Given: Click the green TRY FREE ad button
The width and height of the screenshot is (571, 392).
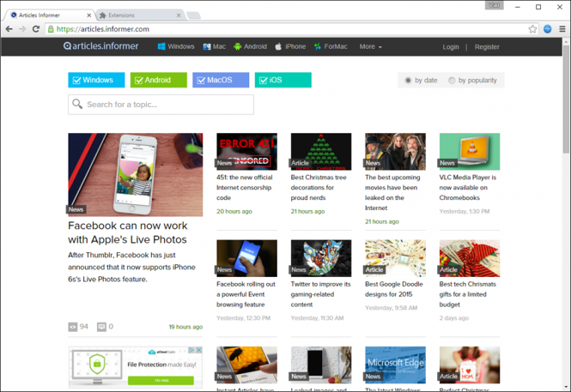Looking at the screenshot, I should click(161, 380).
